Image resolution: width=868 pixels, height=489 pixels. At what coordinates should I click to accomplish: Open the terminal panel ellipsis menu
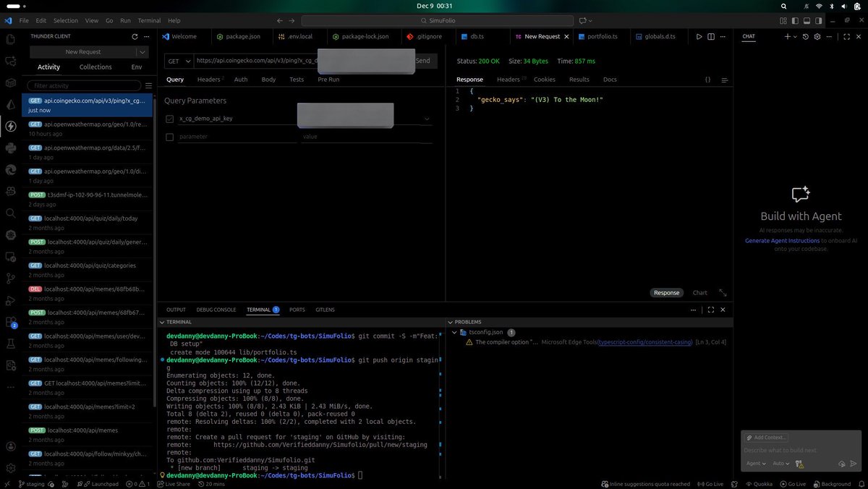(694, 310)
